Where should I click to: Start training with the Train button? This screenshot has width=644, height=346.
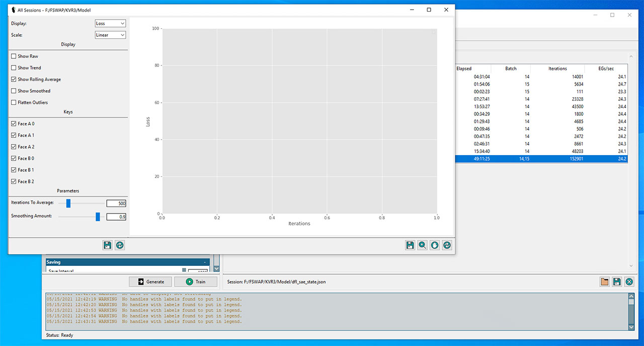click(196, 282)
